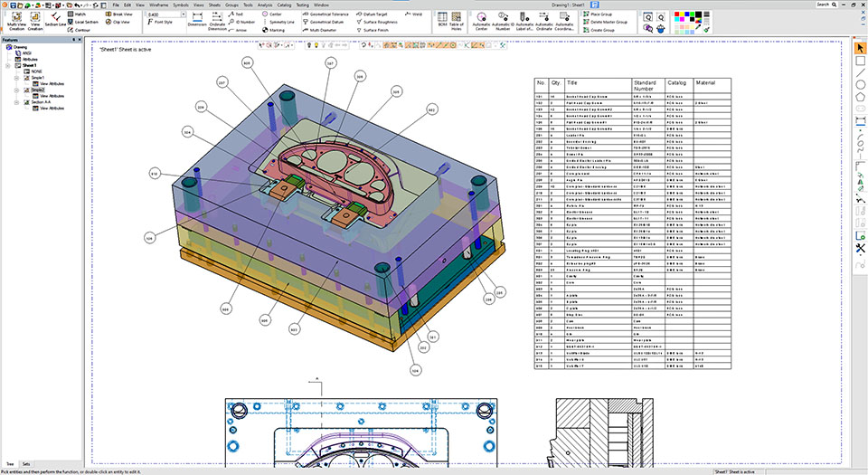Collapse the Simple2 tree node
The image size is (868, 475).
16,90
